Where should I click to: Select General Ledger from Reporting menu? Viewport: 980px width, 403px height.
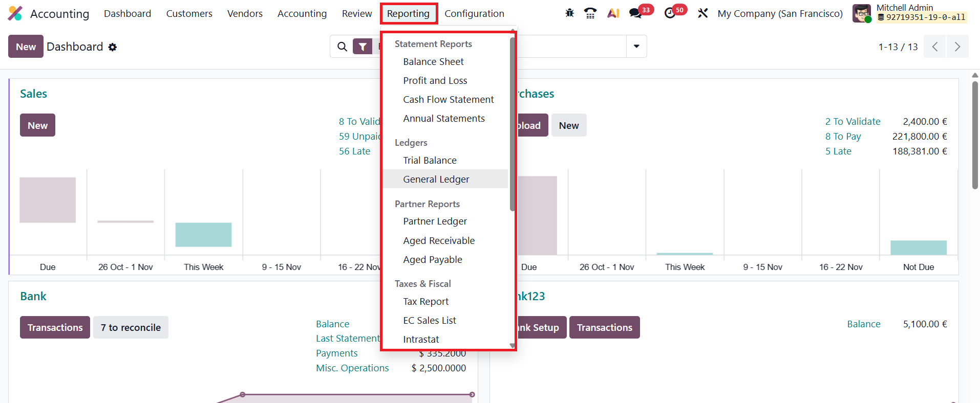click(x=436, y=179)
